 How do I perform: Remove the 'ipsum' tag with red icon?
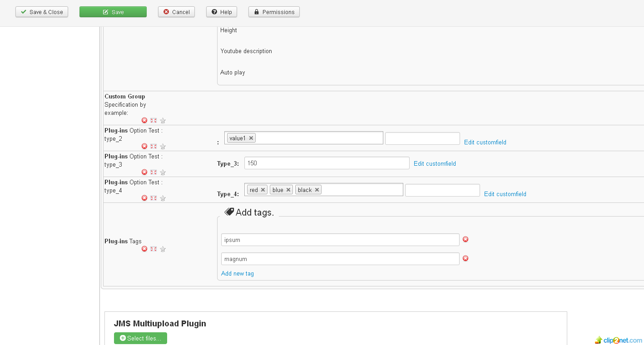pos(466,239)
